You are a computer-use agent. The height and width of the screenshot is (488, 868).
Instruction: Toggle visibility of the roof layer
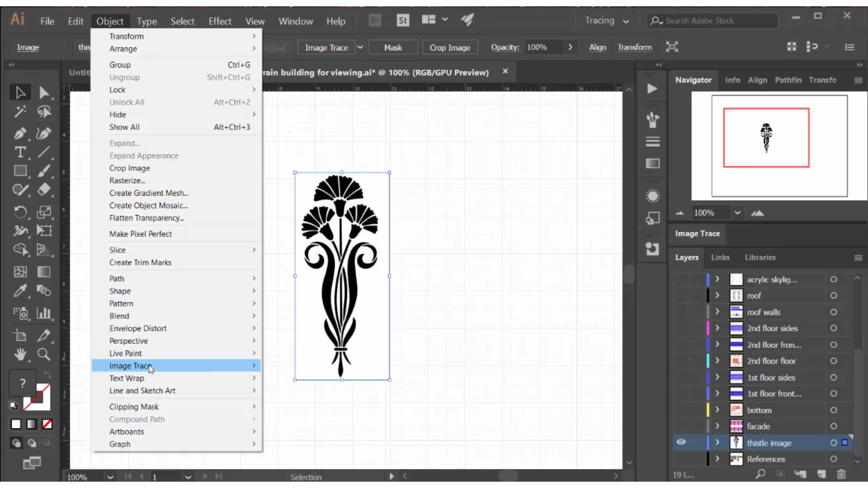tap(681, 296)
